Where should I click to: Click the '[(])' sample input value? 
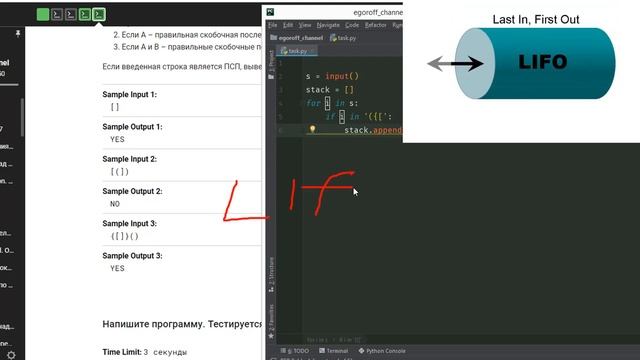coord(120,172)
